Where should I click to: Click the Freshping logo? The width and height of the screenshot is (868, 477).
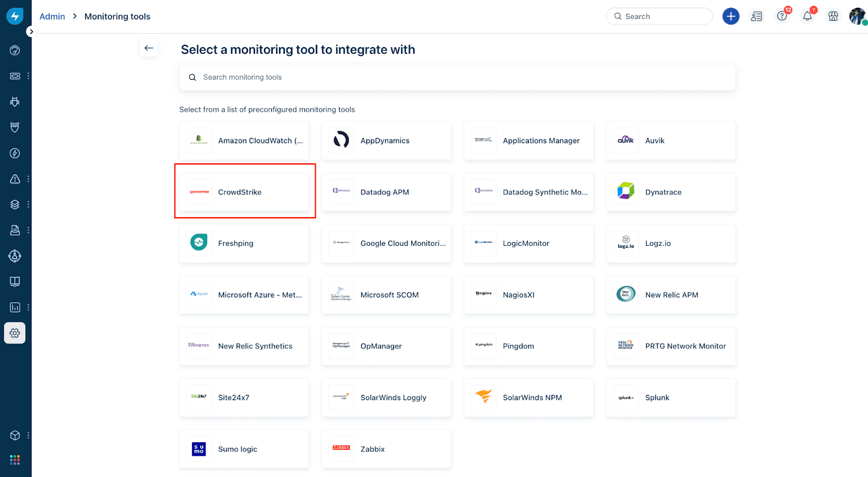point(199,243)
